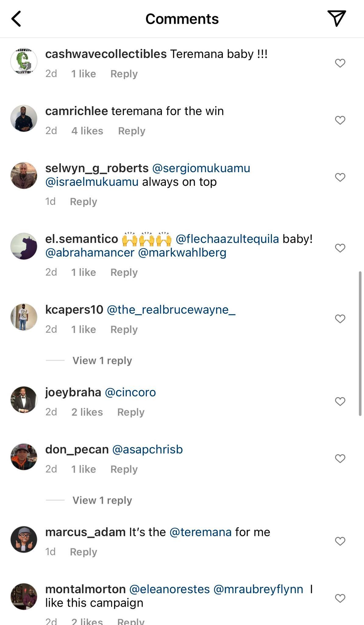Screen dimensions: 364x625
Task: View likes on camrichlee's comment
Action: tap(87, 131)
